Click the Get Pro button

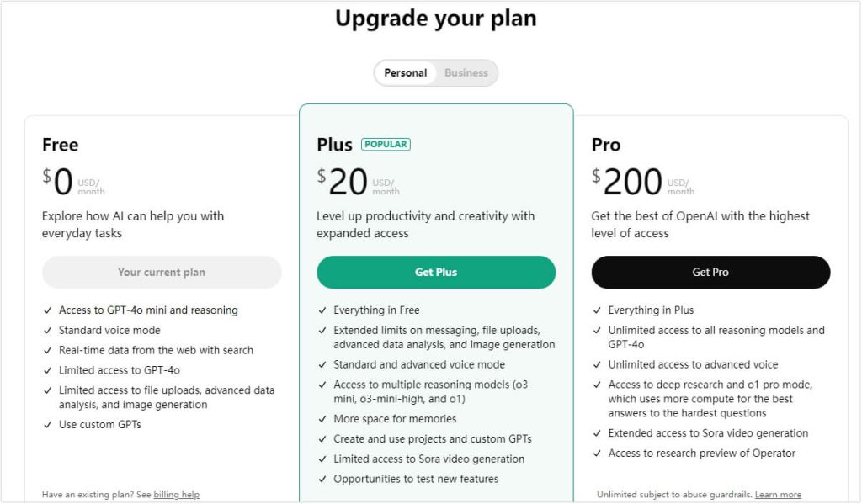click(710, 273)
